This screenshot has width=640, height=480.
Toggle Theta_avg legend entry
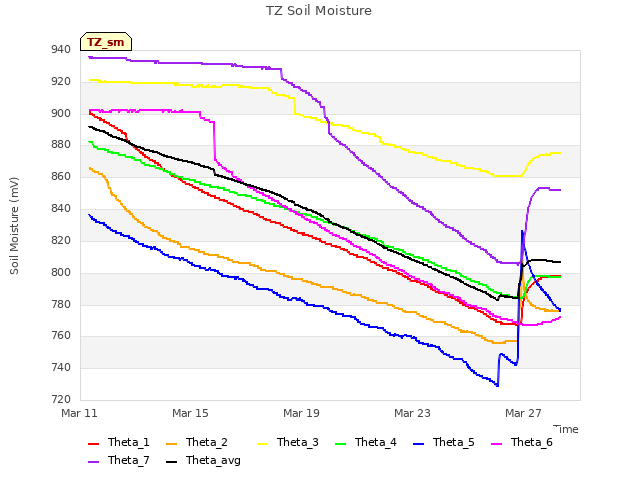point(203,460)
